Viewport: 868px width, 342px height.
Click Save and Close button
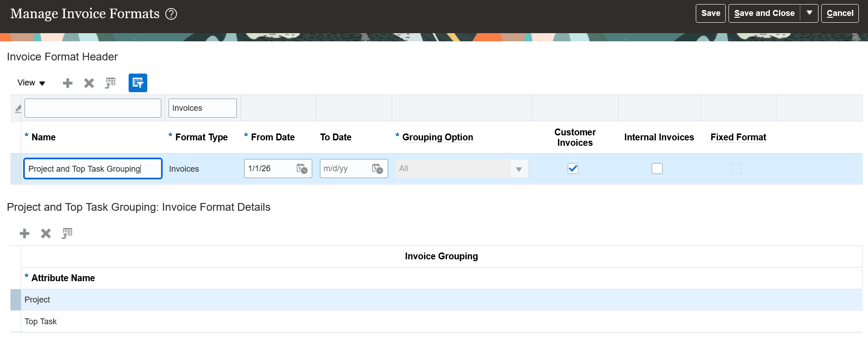click(764, 13)
